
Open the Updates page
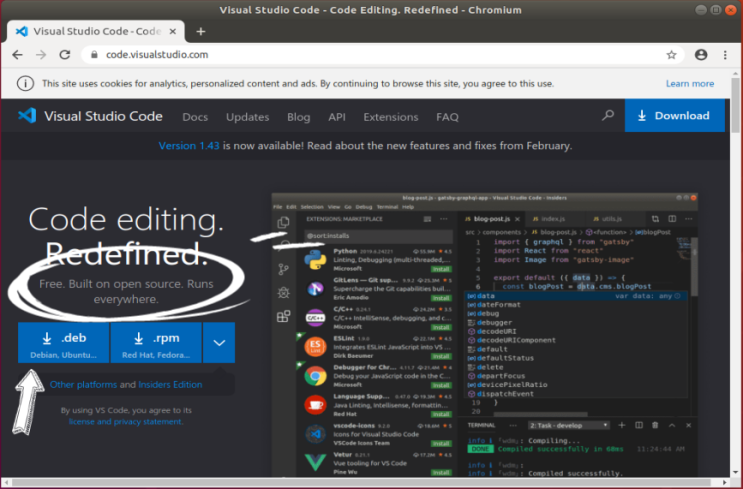coord(247,117)
